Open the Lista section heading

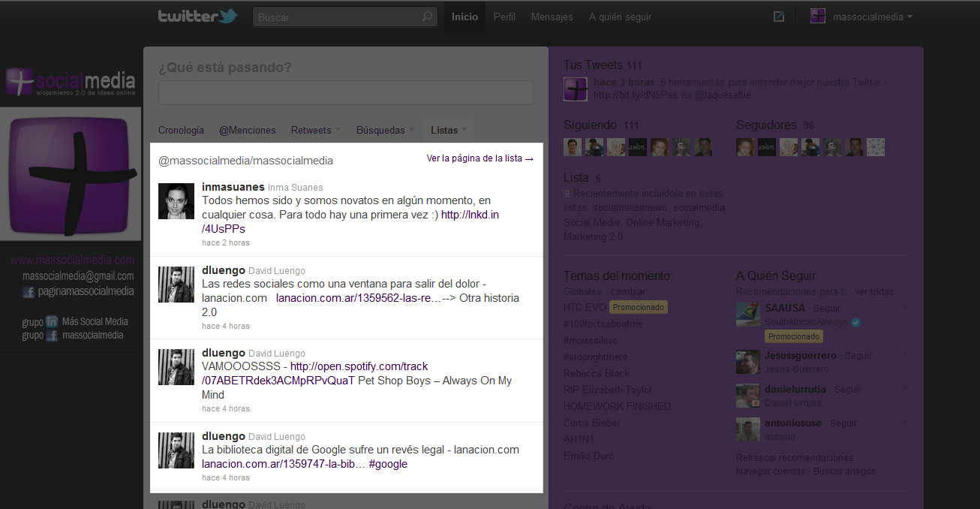tap(576, 178)
